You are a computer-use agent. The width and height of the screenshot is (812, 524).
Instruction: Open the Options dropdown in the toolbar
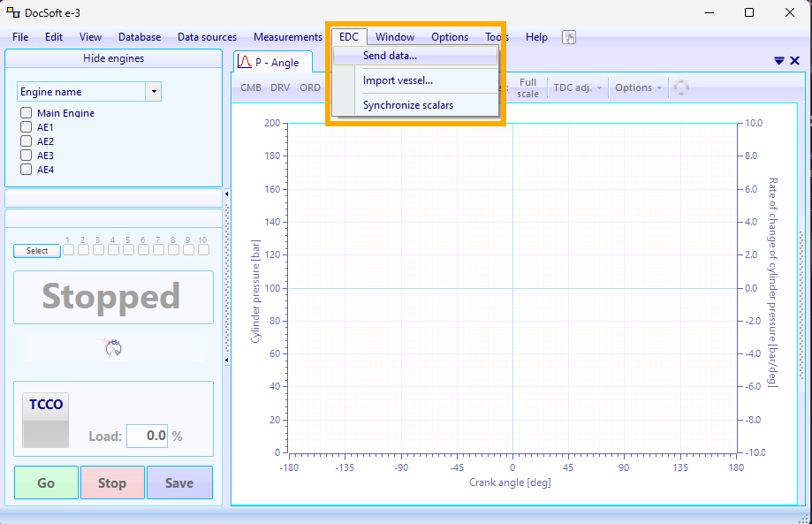coord(638,87)
